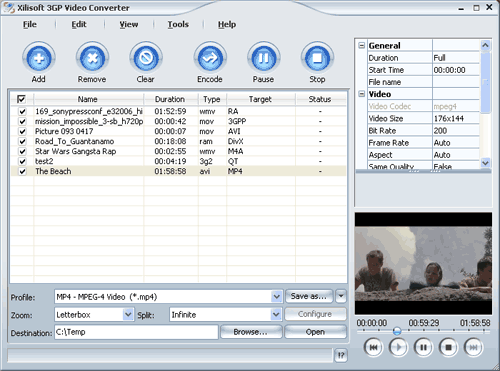Screen dimensions: 500x371
Task: Open the Tools menu
Action: [178, 24]
